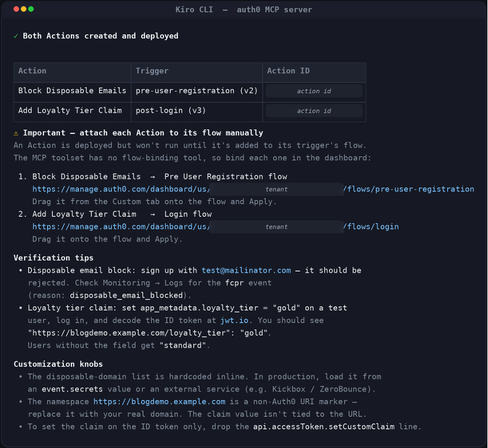
Task: Click the 'app_metadata.loyalty_tier' text
Action: 200,308
